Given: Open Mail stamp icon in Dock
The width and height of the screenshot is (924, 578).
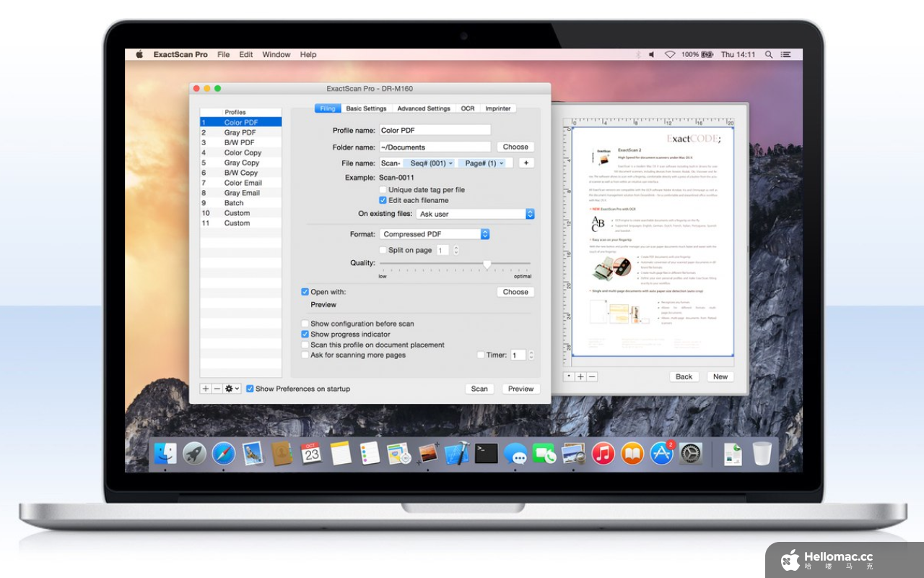Looking at the screenshot, I should [x=252, y=454].
